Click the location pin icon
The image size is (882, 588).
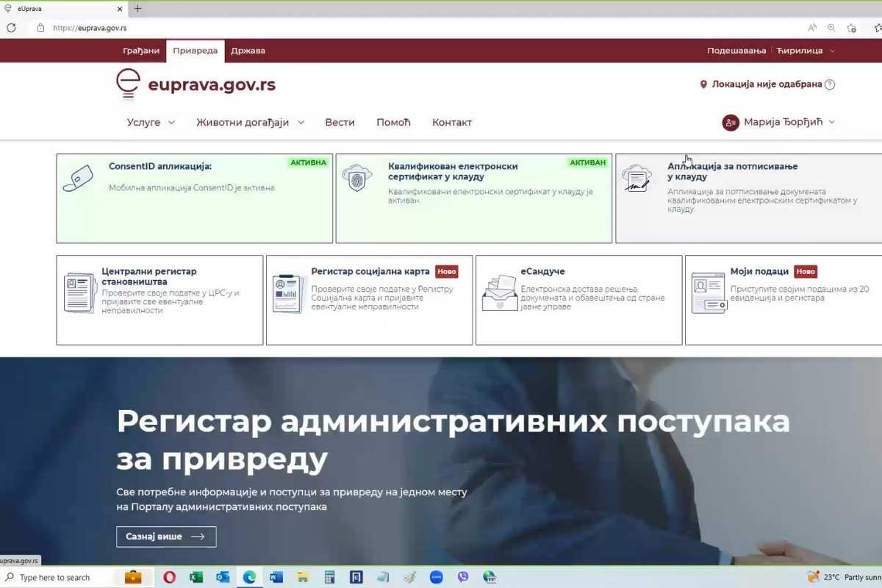click(x=703, y=85)
